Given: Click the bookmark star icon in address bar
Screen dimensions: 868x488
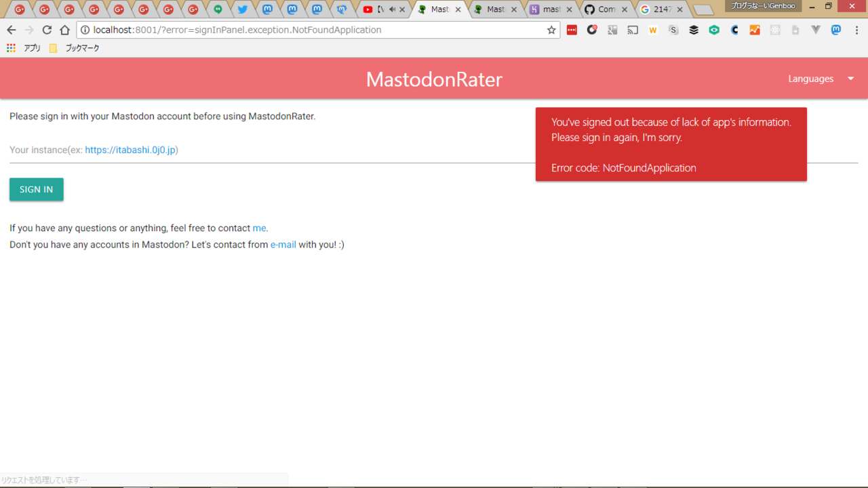Looking at the screenshot, I should [x=551, y=30].
